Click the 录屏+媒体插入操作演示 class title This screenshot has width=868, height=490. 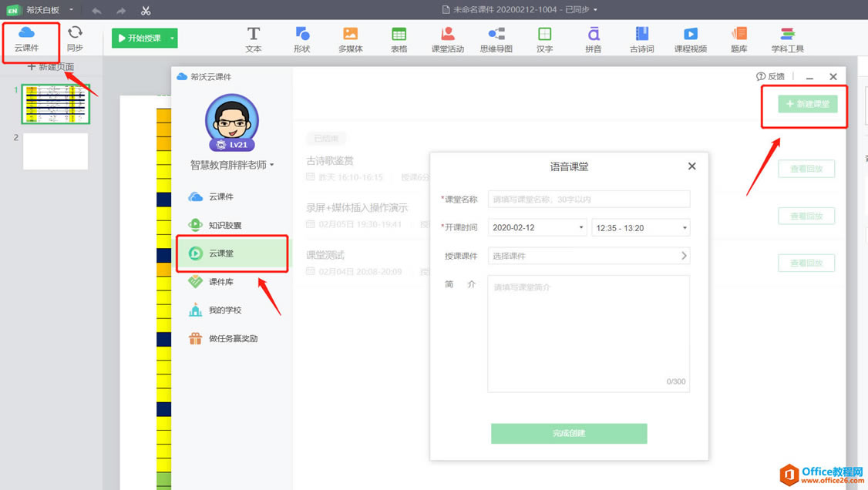coord(357,207)
